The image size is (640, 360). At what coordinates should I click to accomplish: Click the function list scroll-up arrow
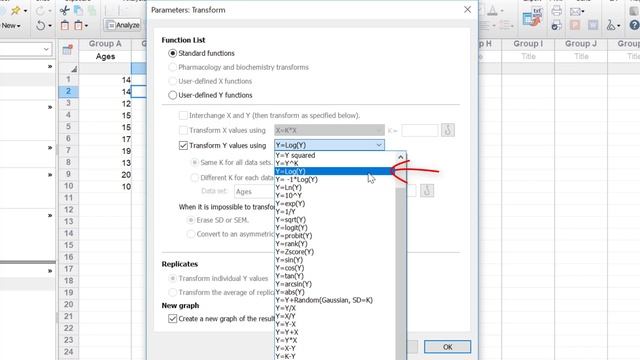(x=401, y=157)
